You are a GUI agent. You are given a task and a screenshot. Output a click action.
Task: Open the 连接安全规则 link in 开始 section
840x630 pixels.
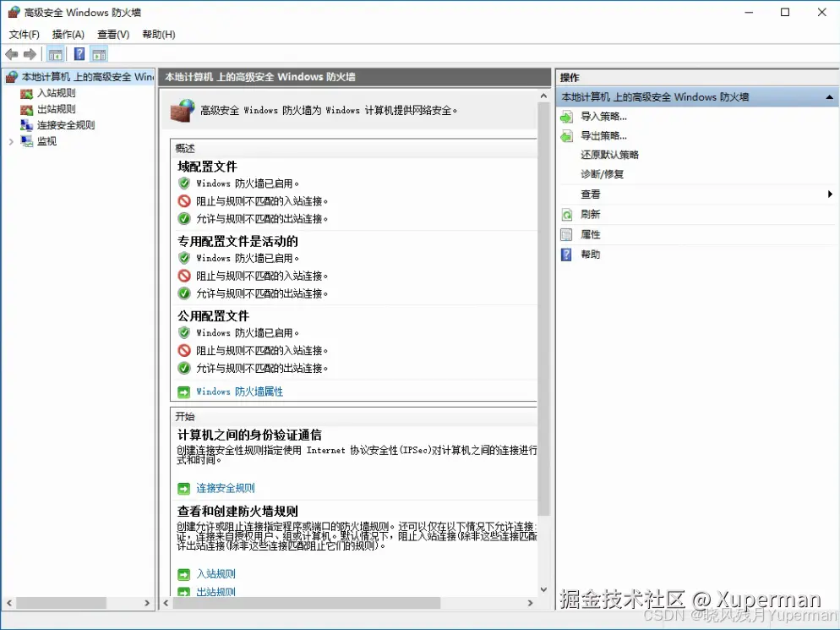click(226, 489)
